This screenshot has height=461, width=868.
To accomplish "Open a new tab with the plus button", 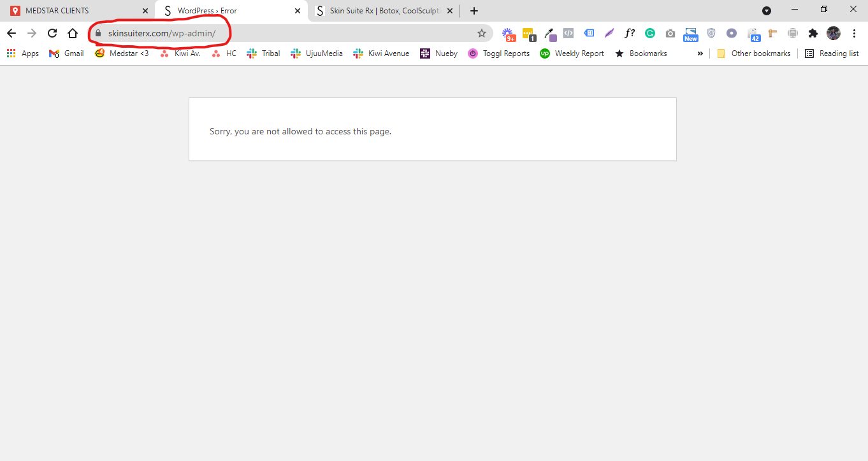I will [x=474, y=11].
